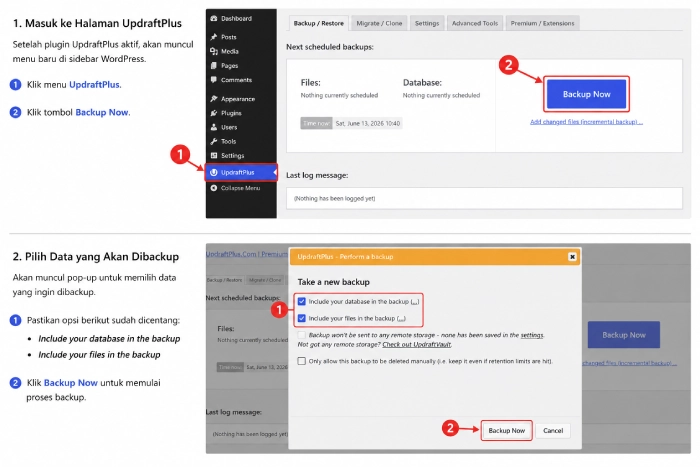Click the Last log message: label
The image size is (700, 467).
pos(317,175)
